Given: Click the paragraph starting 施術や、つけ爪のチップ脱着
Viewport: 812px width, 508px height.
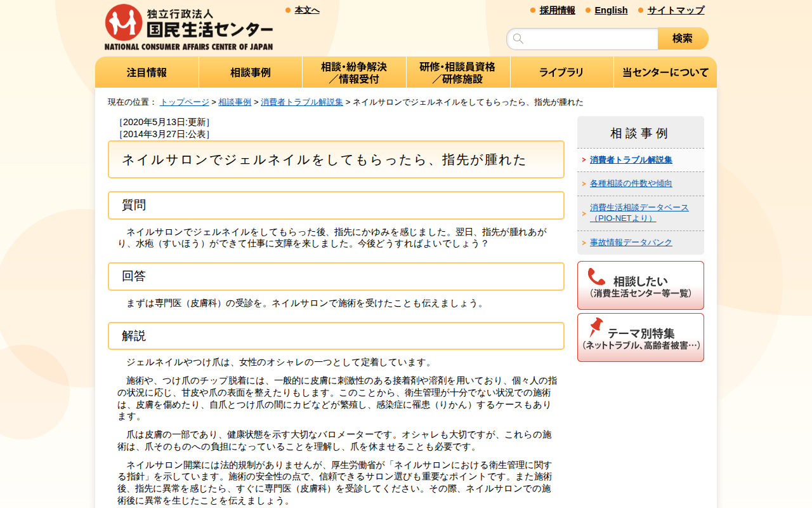Looking at the screenshot, I should [x=337, y=398].
